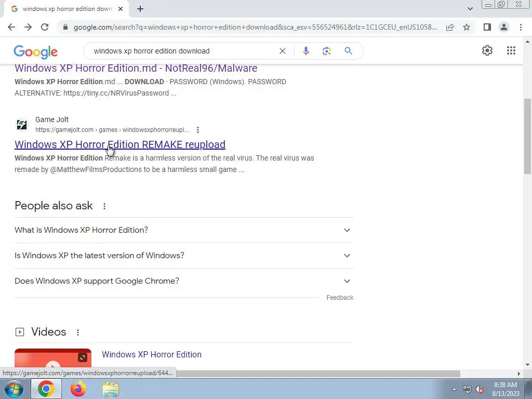This screenshot has width=532, height=399.
Task: Open Windows XP Horror Edition REMAKE reupload link
Action: coord(120,144)
